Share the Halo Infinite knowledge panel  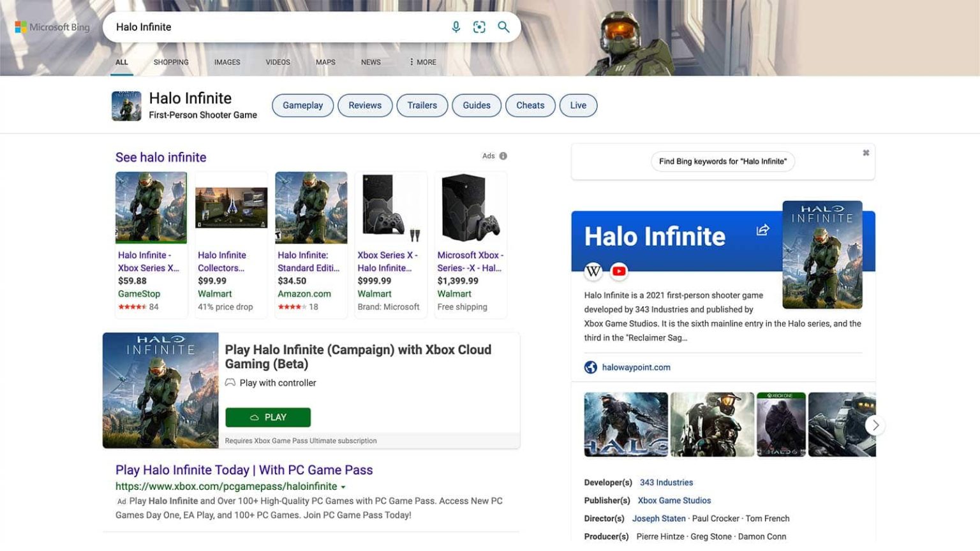pyautogui.click(x=763, y=230)
